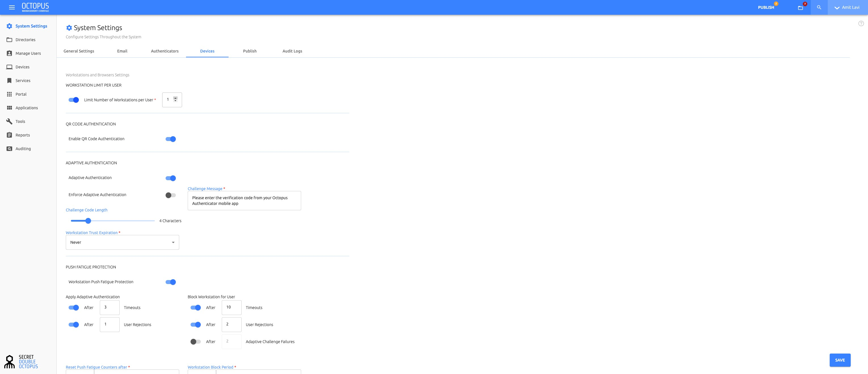Click PUBLISH in the top bar
Screen dimensions: 868x374
point(766,7)
